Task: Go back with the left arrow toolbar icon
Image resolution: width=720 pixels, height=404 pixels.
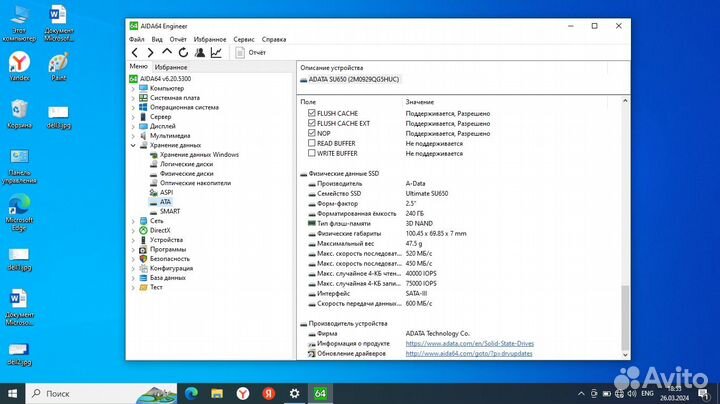Action: (135, 53)
